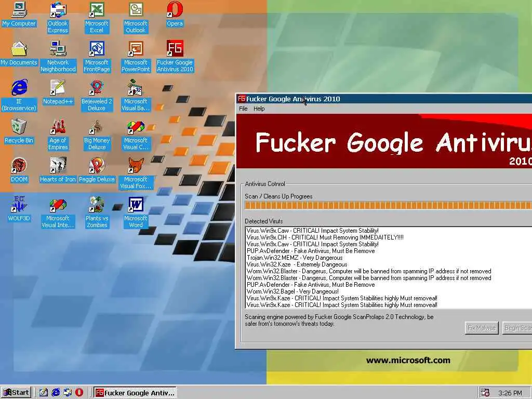Launch Internet Explorer from quick launch
Screen dimensions: 532x399
[x=56, y=393]
